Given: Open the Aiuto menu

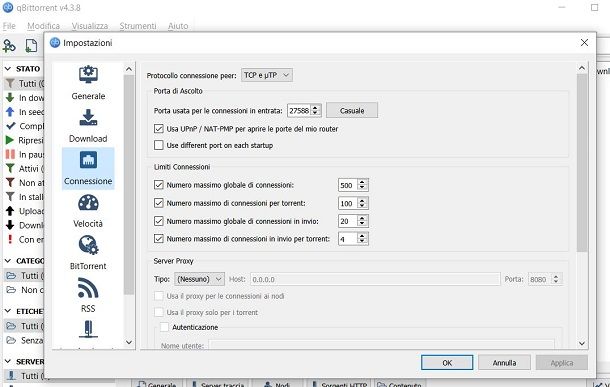Looking at the screenshot, I should [x=178, y=26].
